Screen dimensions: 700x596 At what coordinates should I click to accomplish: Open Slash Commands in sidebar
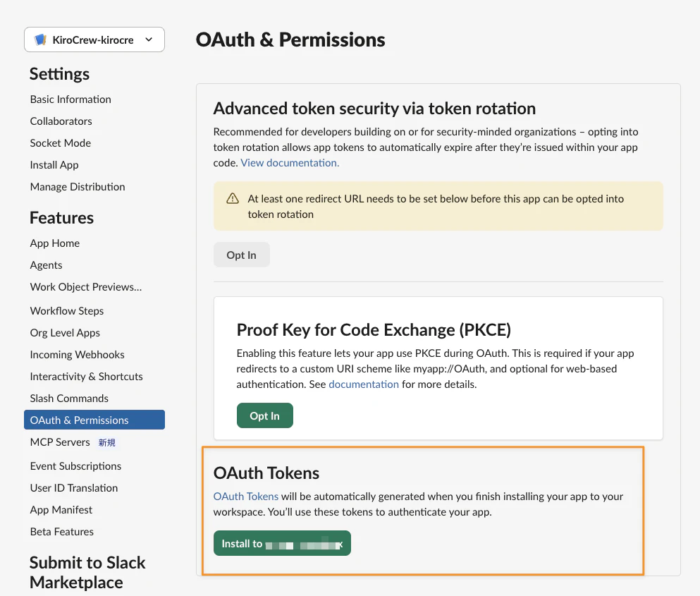pyautogui.click(x=69, y=398)
